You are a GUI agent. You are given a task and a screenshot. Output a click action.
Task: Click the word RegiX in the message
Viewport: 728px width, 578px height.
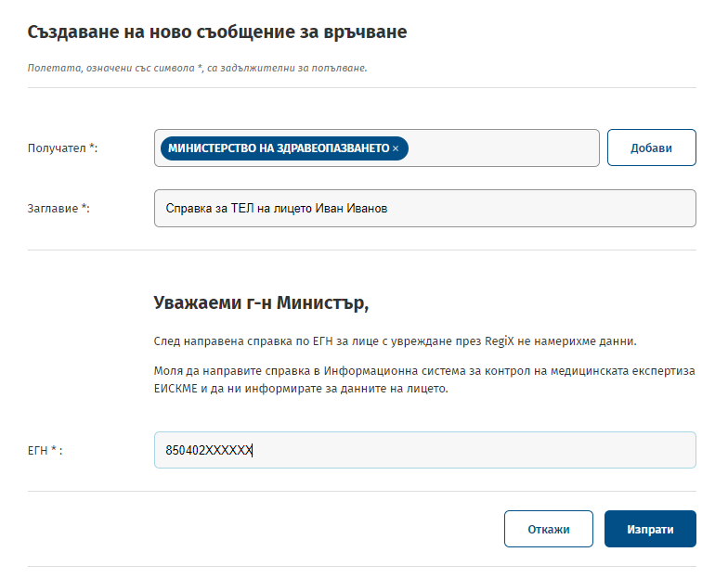(x=500, y=341)
